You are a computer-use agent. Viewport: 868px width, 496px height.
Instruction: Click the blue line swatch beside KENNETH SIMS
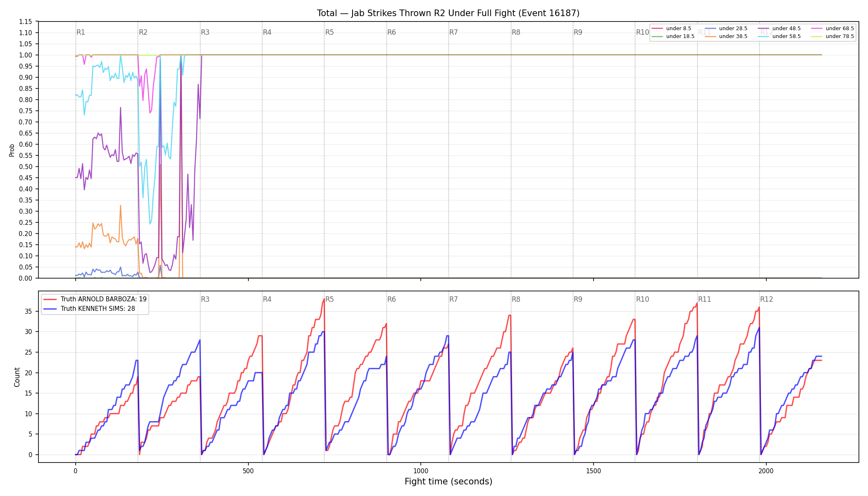[50, 309]
